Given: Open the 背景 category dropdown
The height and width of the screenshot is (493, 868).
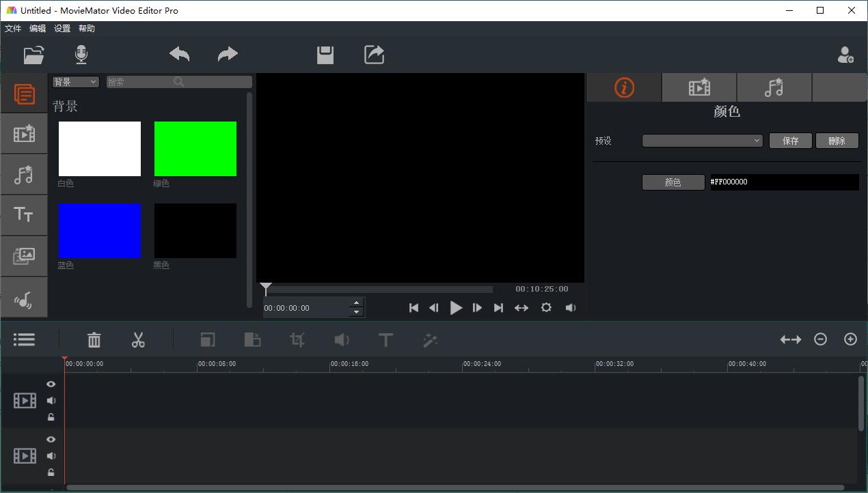Looking at the screenshot, I should (76, 82).
